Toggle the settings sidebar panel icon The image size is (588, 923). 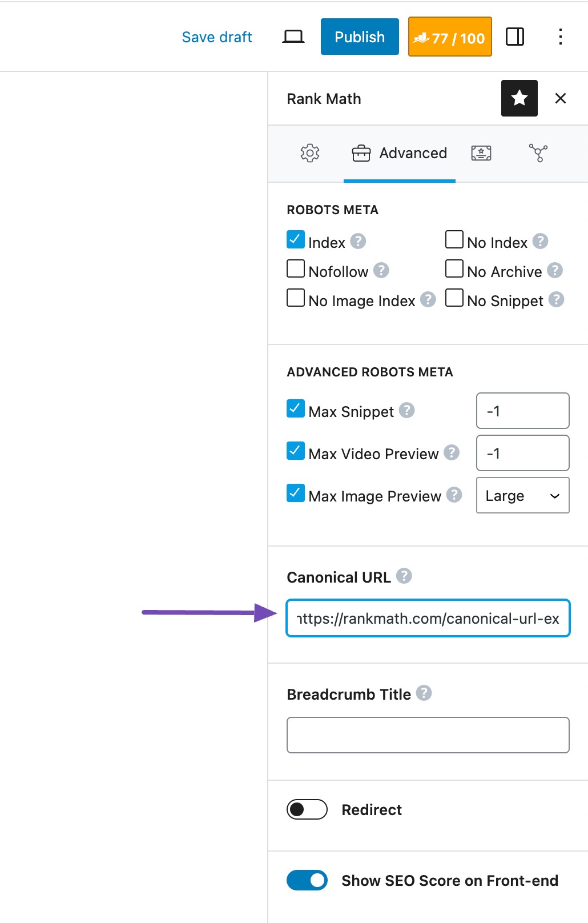coord(515,37)
